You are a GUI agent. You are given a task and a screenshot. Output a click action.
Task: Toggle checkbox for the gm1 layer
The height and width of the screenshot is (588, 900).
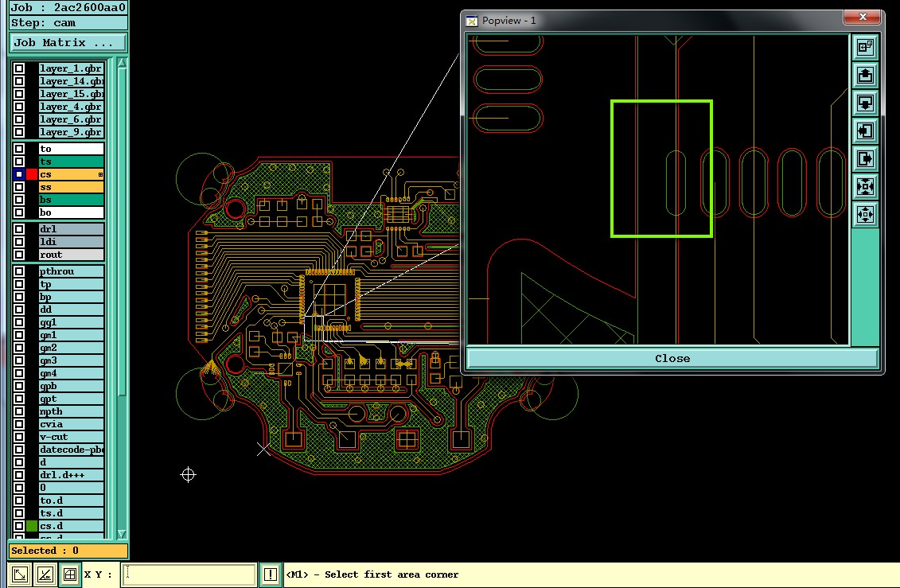(x=19, y=335)
